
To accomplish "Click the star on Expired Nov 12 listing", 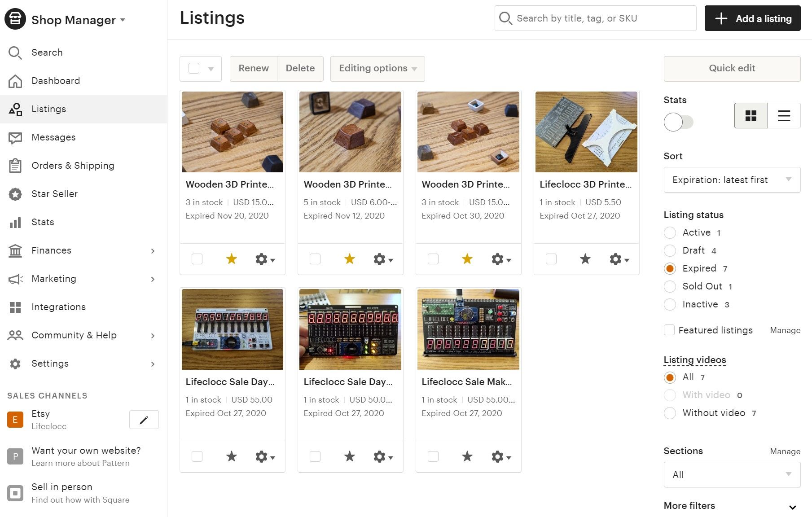I will (349, 259).
